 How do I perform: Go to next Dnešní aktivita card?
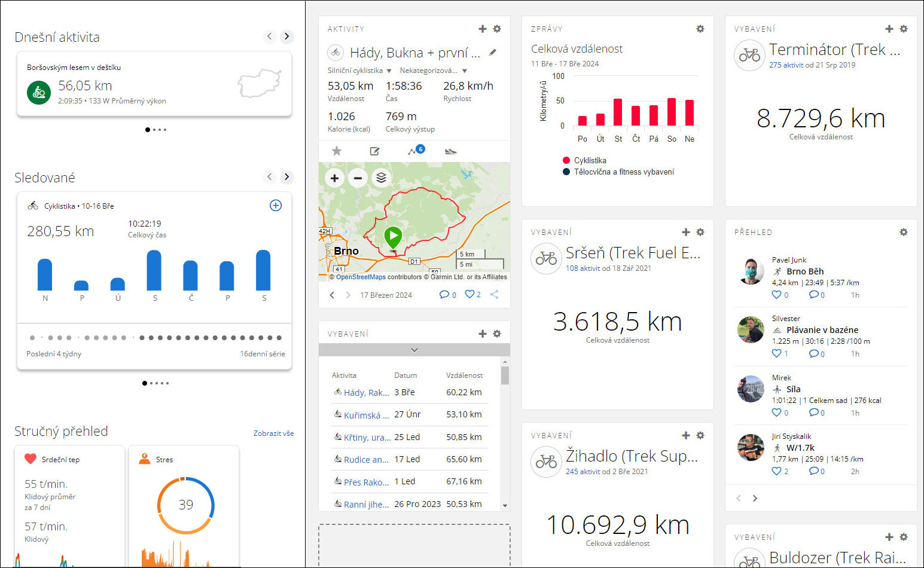(x=287, y=36)
